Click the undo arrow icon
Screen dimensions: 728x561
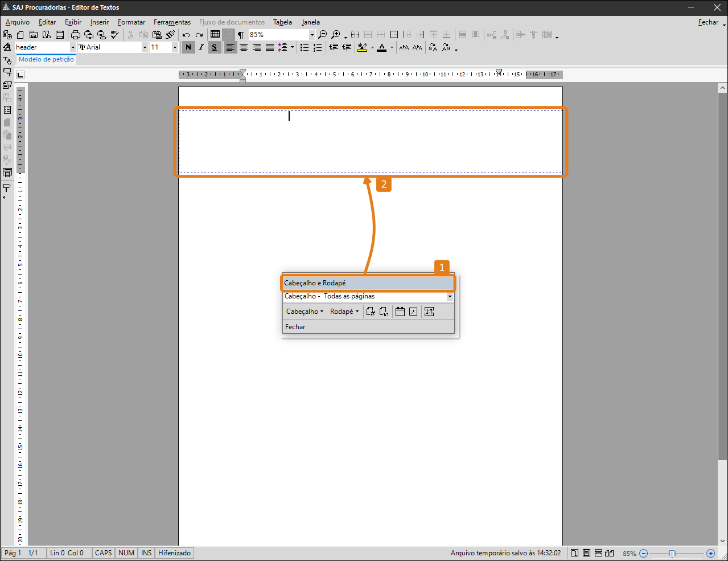[186, 35]
